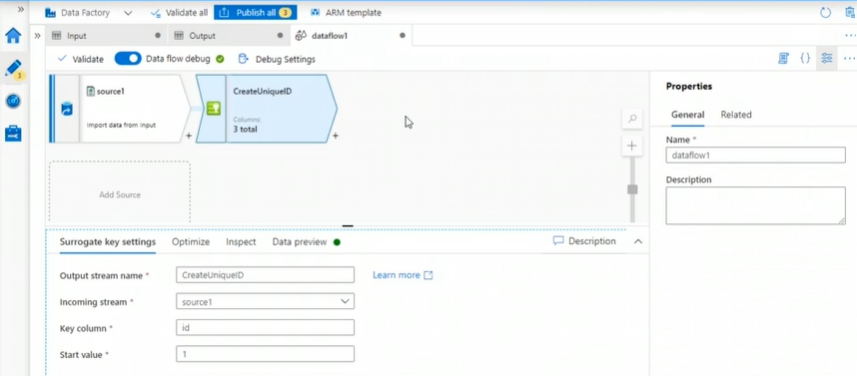Screen dimensions: 857x376
Task: Click the code braces icon
Action: coord(805,58)
